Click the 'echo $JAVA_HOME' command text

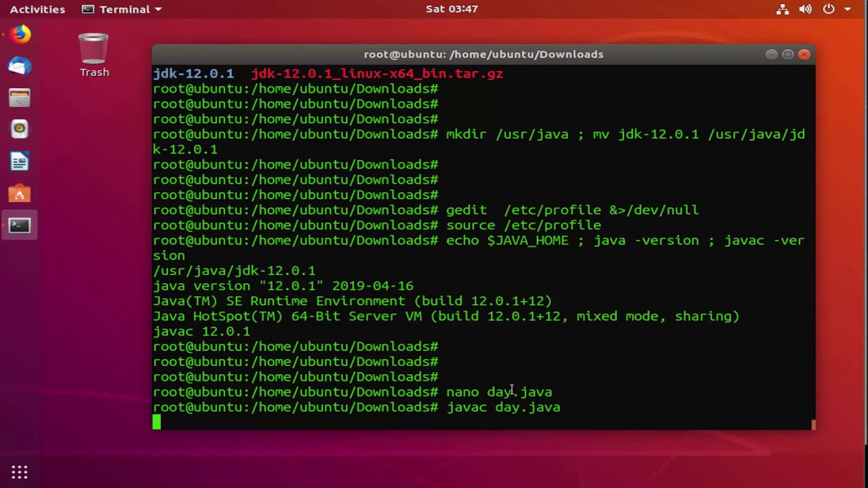(507, 241)
